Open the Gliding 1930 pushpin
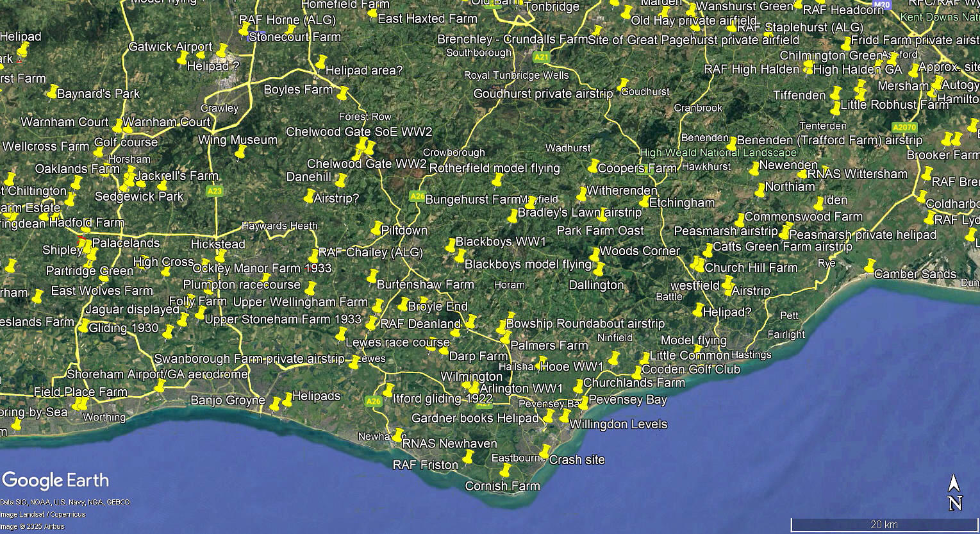This screenshot has width=980, height=534. point(84,326)
